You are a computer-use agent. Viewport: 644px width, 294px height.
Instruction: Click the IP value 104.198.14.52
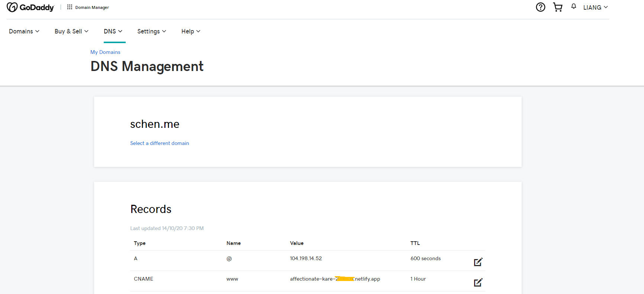[306, 258]
